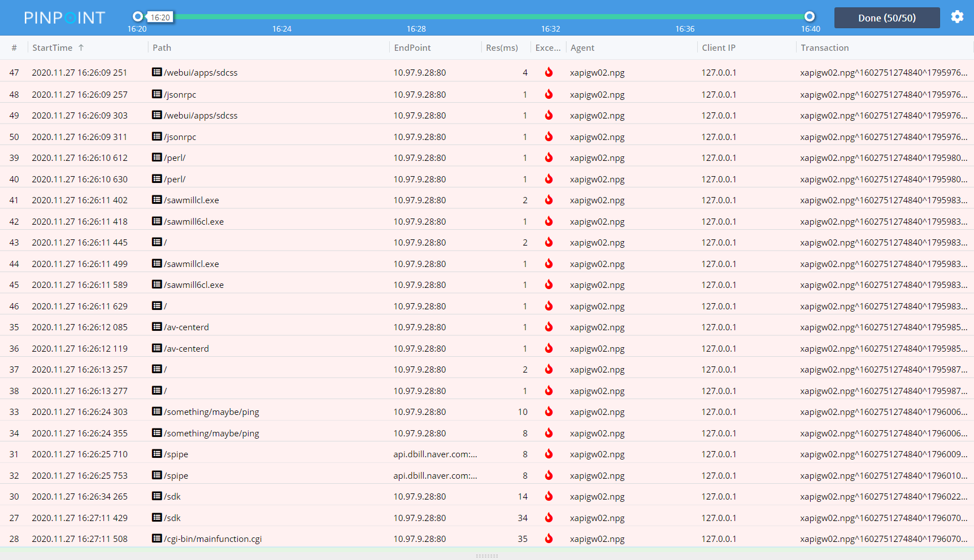Screen dimensions: 974x560
Task: Open detail list icon for row 33 /something/maybe/ping
Action: 157,412
